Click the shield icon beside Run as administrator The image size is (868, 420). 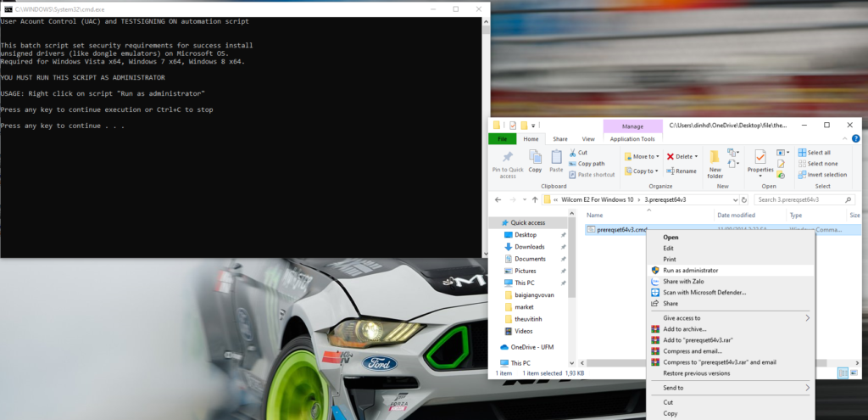pos(655,271)
